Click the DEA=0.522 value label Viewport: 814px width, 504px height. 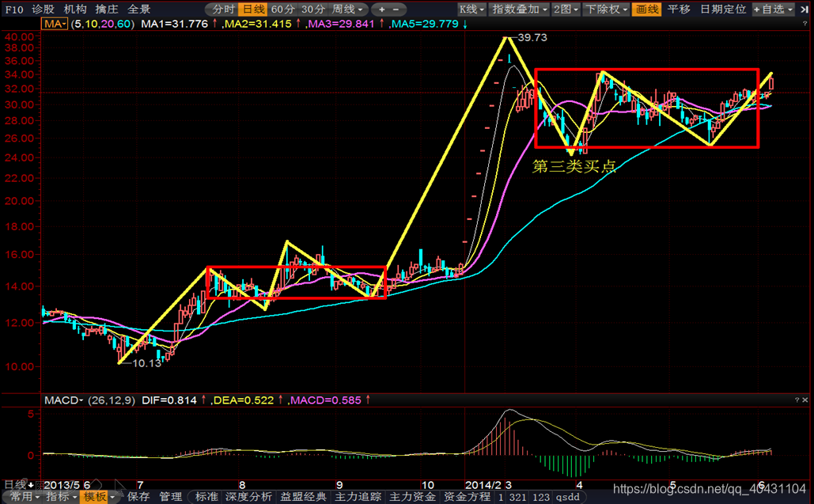pyautogui.click(x=242, y=400)
